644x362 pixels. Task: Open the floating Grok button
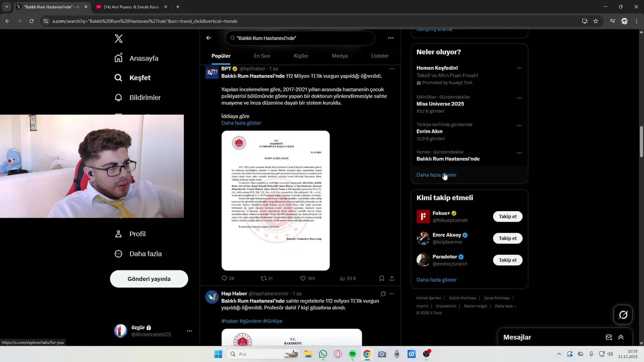(x=623, y=315)
